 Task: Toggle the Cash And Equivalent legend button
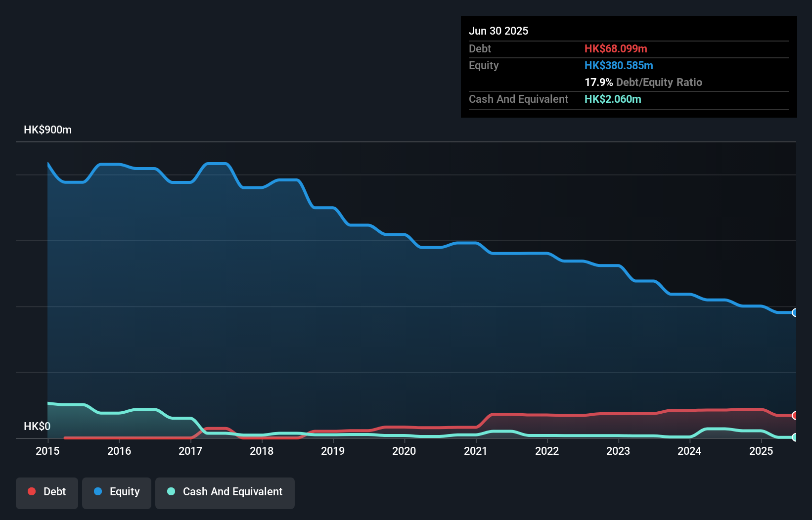(x=225, y=493)
